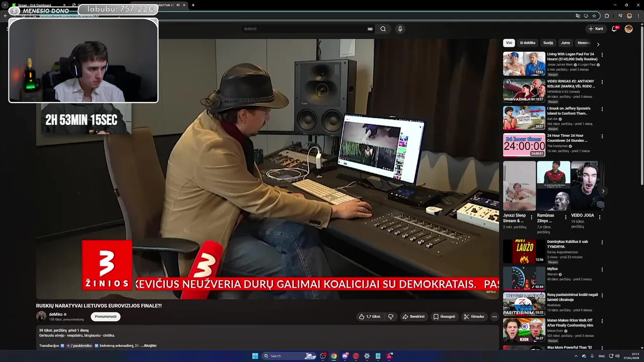This screenshot has height=362, width=644.
Task: Select the Visi filter chip
Action: 509,43
